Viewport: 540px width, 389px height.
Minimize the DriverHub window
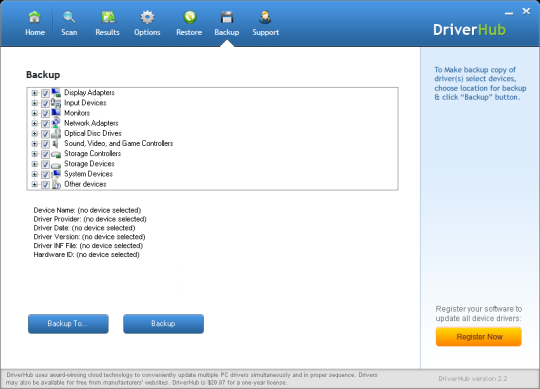pos(509,13)
